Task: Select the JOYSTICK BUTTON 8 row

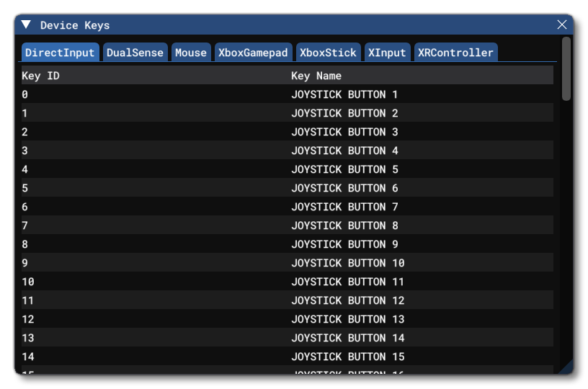Action: tap(288, 225)
